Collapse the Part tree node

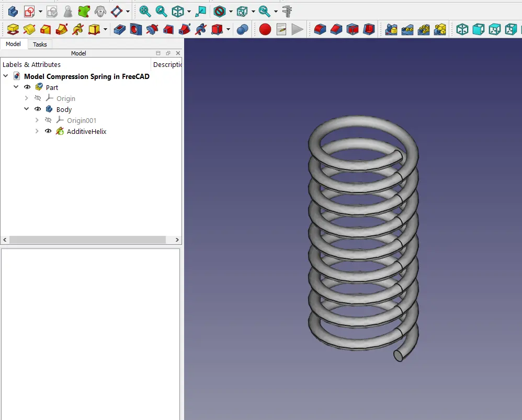[x=16, y=87]
